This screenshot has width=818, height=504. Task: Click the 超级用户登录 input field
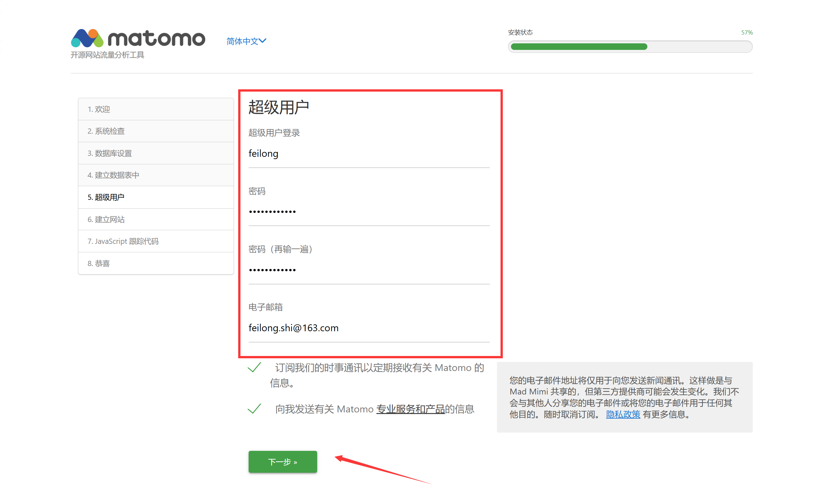point(369,154)
